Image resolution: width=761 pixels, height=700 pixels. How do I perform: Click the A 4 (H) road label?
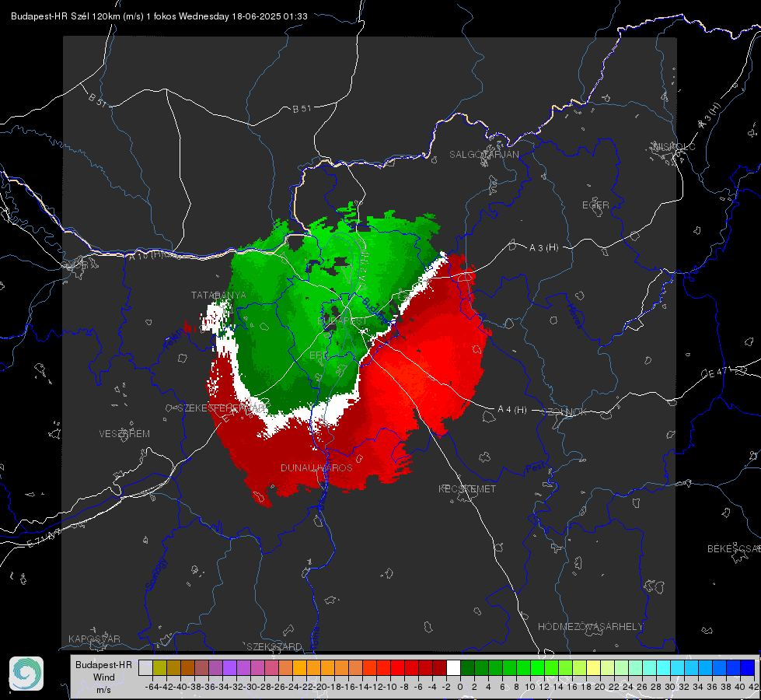512,409
